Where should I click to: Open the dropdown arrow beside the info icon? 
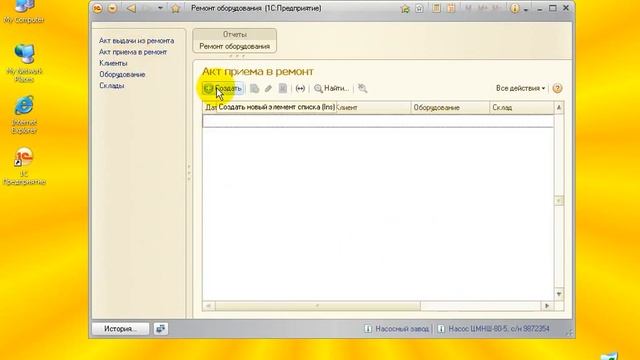click(x=526, y=9)
